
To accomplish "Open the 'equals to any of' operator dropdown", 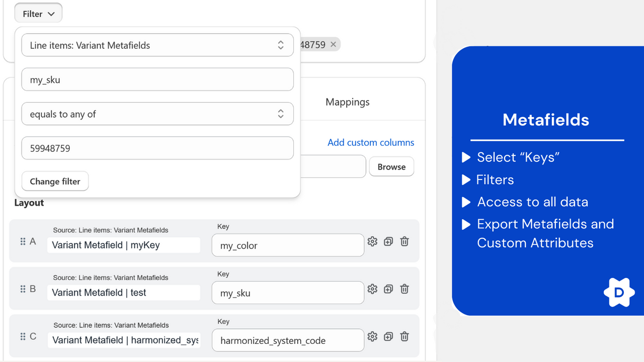I will tap(157, 114).
